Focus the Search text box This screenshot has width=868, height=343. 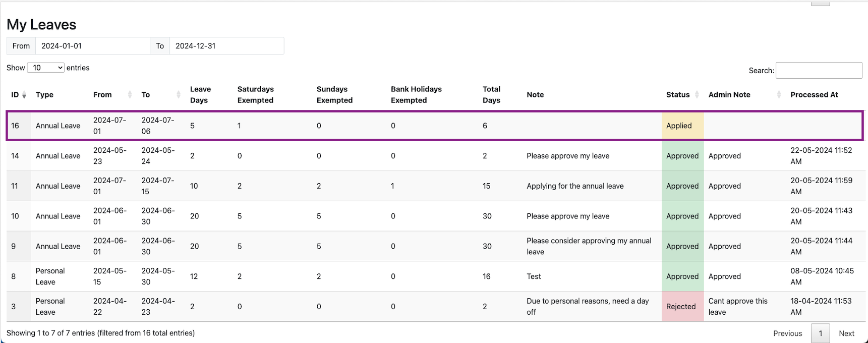[819, 71]
